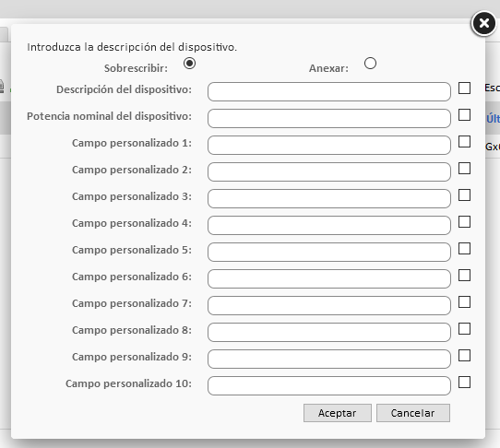Image resolution: width=500 pixels, height=448 pixels.
Task: Select the Anexar radio option
Action: 370,63
